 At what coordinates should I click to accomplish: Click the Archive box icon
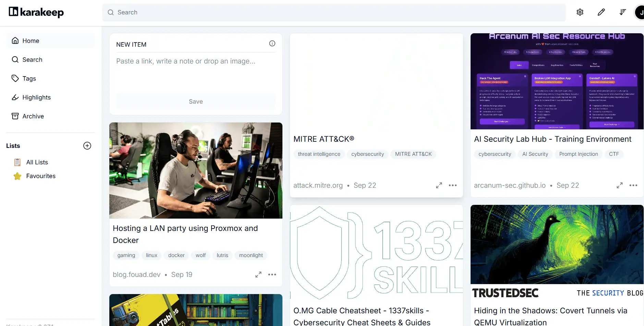(x=15, y=116)
